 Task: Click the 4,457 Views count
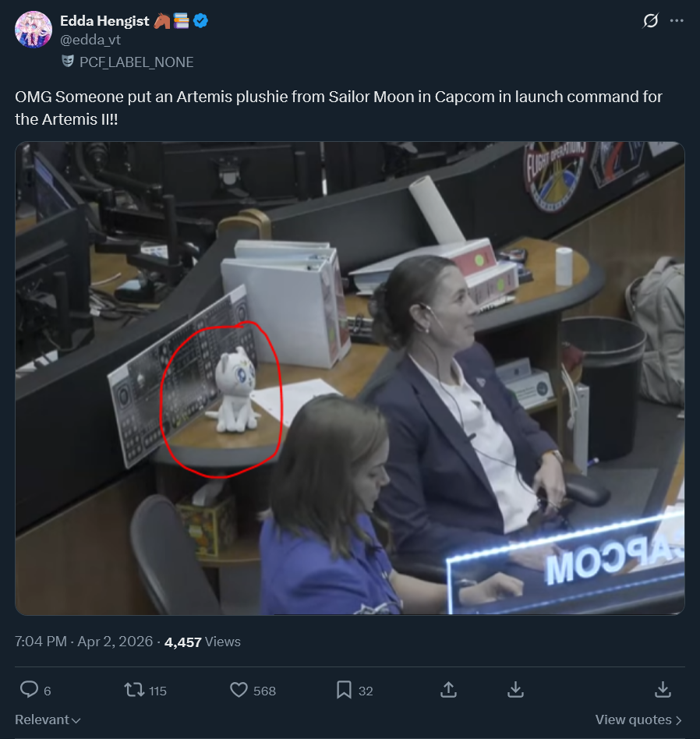tap(202, 642)
